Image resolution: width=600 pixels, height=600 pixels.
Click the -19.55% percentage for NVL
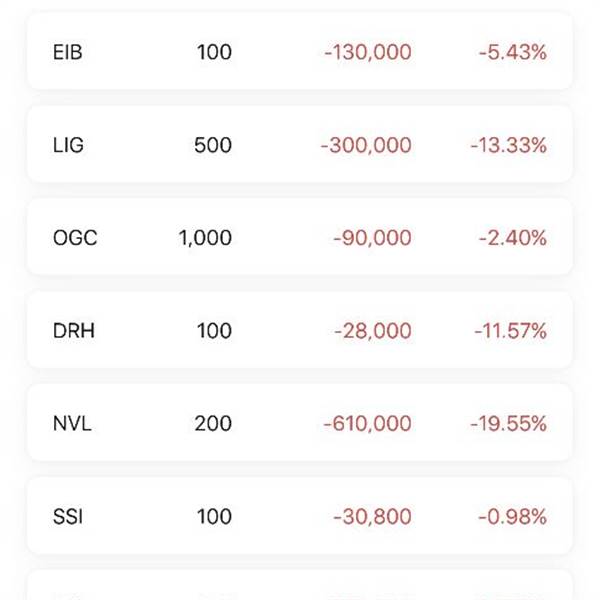[x=508, y=423]
